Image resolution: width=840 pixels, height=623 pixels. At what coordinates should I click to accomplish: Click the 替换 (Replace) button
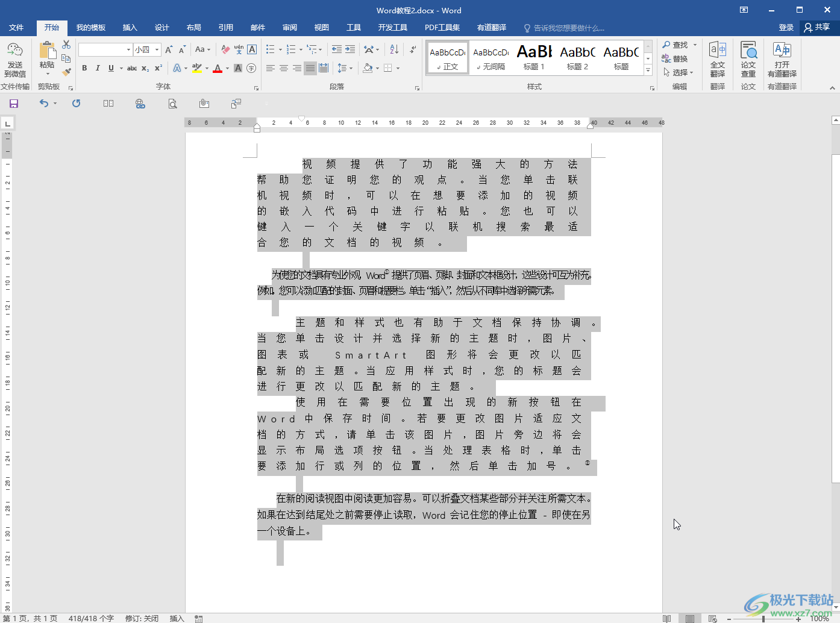(x=675, y=59)
